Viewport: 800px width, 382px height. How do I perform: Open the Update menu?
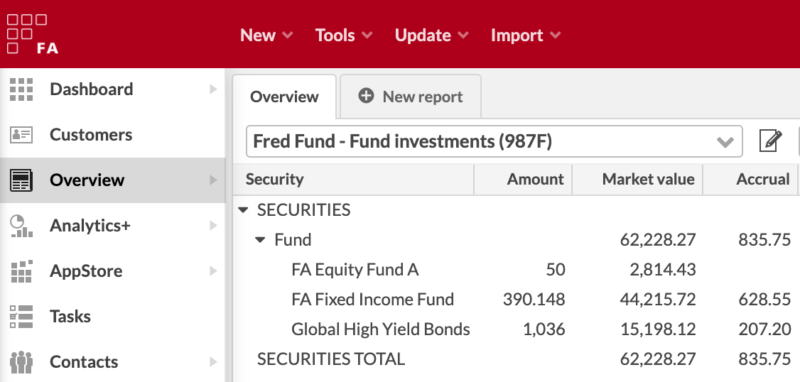click(431, 35)
